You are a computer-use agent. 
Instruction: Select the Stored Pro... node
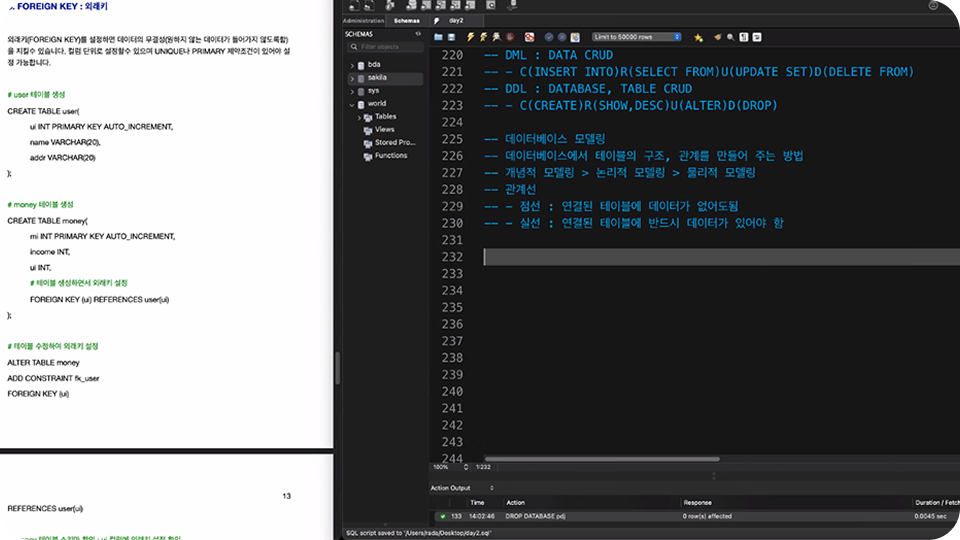click(395, 143)
